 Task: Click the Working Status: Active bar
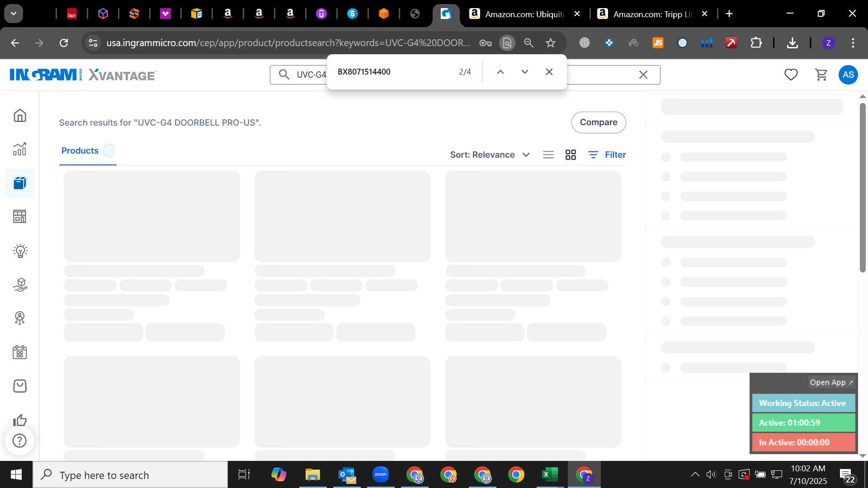(x=803, y=403)
